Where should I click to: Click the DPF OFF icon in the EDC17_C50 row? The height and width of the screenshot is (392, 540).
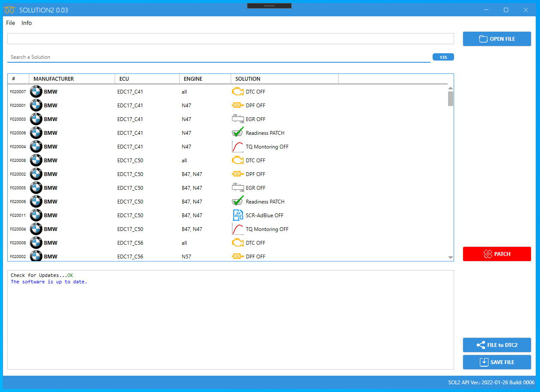(x=238, y=174)
